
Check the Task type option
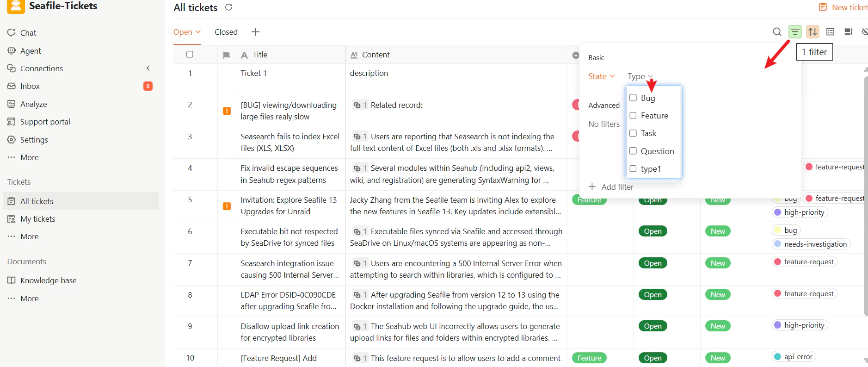[633, 133]
